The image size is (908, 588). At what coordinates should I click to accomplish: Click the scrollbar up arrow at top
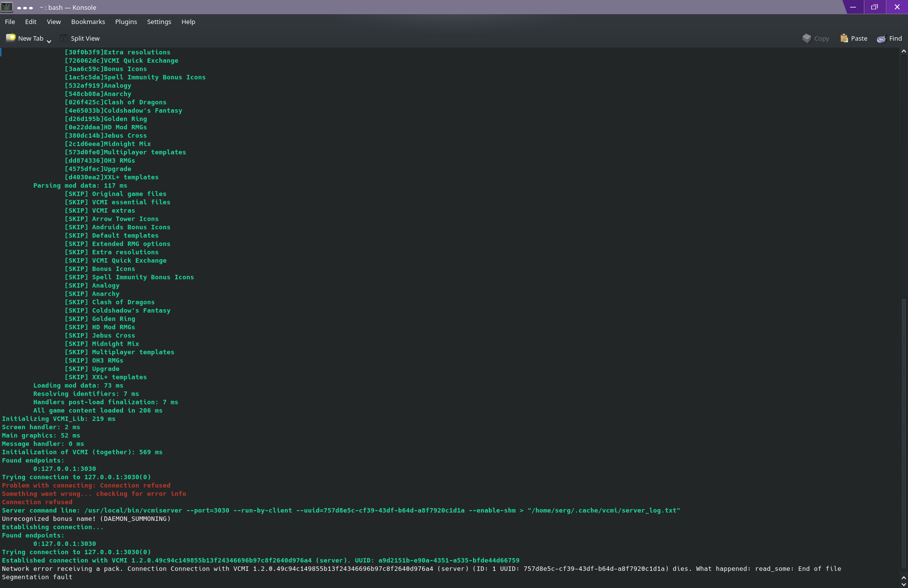[904, 51]
